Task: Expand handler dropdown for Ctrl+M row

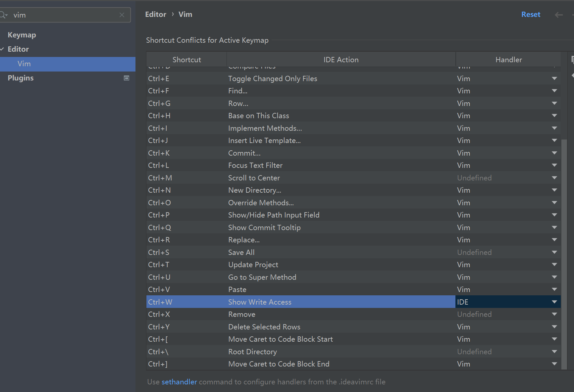Action: point(554,178)
